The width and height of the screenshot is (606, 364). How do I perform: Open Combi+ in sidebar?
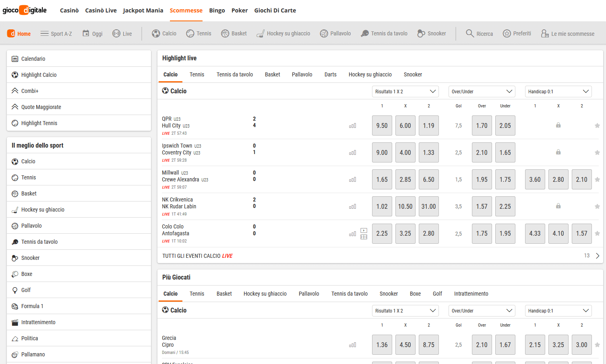79,91
